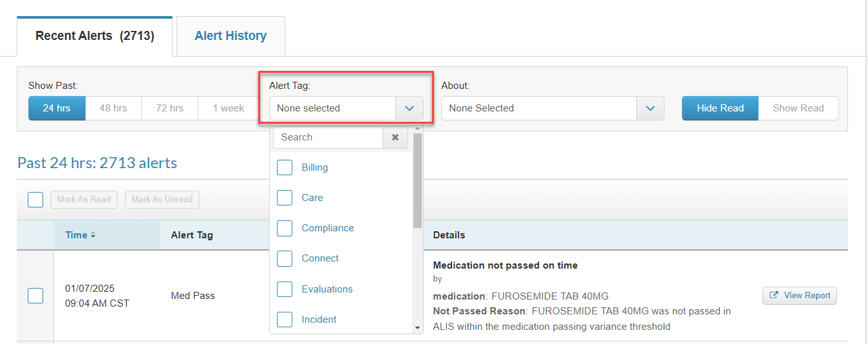Click the View Report external link icon
The height and width of the screenshot is (344, 868).
[774, 296]
